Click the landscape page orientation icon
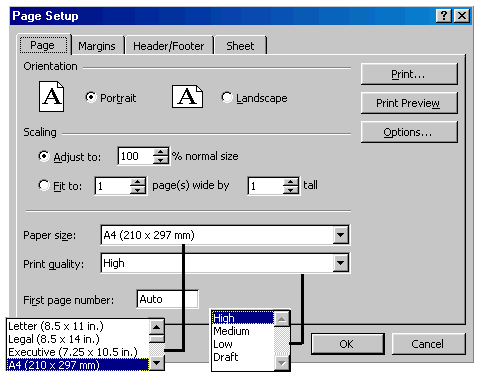 (x=187, y=96)
